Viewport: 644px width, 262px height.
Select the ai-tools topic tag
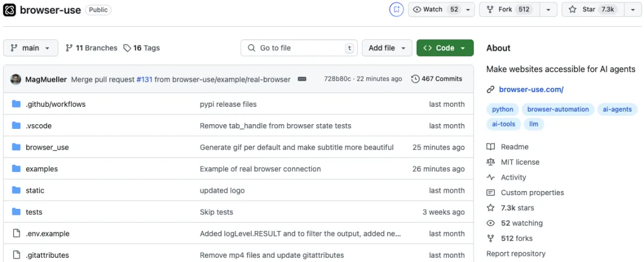(x=503, y=124)
